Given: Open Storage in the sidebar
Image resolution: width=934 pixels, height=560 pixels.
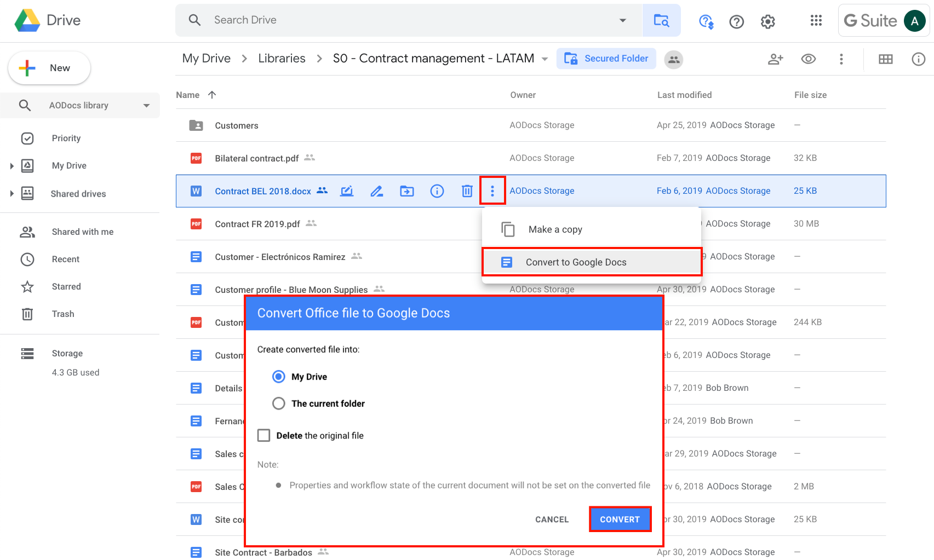Looking at the screenshot, I should point(67,353).
